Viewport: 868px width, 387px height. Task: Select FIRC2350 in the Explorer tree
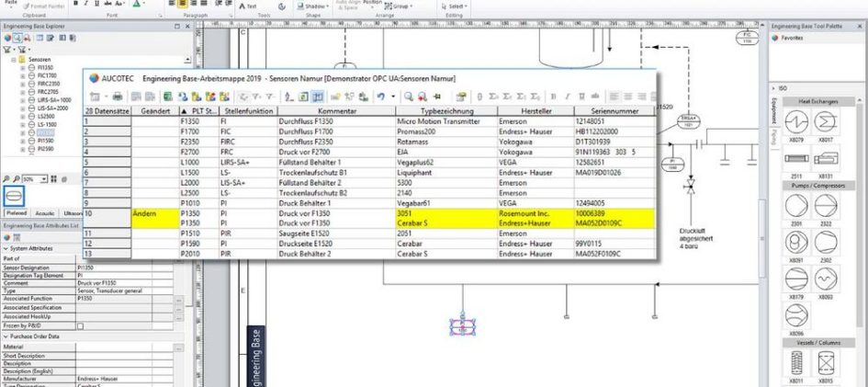point(48,84)
